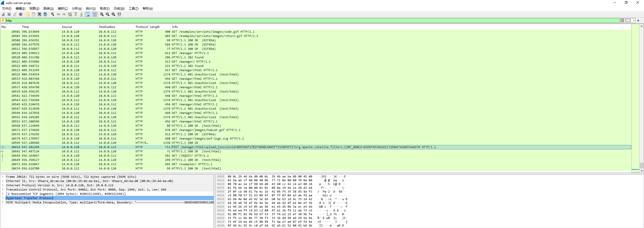Reset text to normal size icon

pyautogui.click(x=113, y=14)
